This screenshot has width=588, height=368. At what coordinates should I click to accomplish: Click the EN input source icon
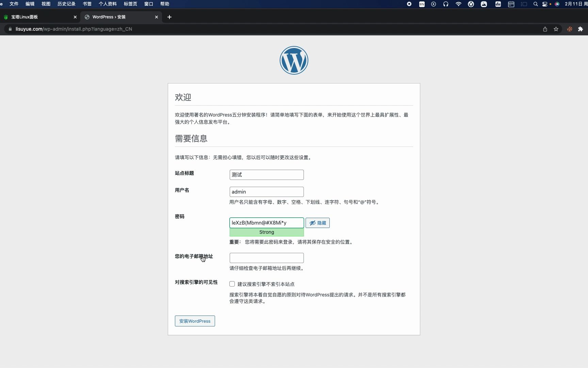[x=422, y=4]
